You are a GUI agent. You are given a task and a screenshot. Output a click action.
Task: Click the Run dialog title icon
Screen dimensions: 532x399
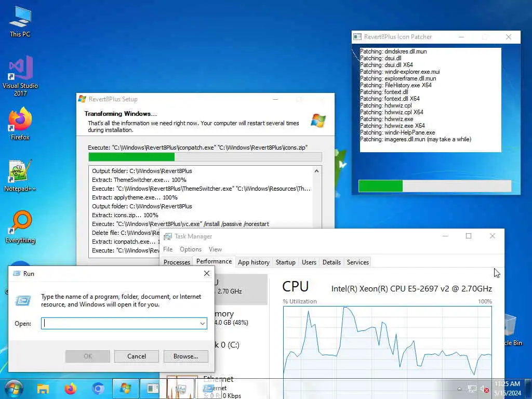click(x=17, y=273)
